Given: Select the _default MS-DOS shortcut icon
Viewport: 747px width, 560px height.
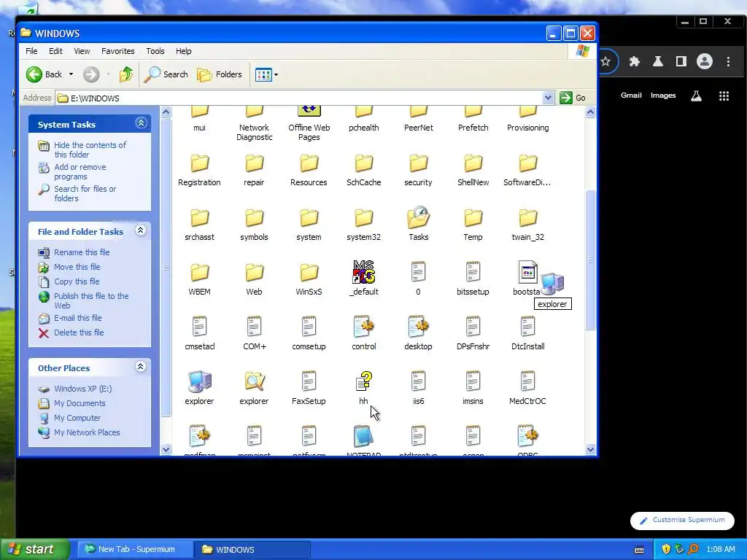Looking at the screenshot, I should 363,273.
